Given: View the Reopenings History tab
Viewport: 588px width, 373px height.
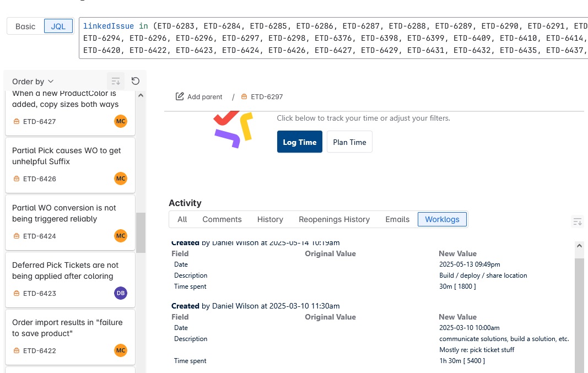Looking at the screenshot, I should pyautogui.click(x=334, y=219).
